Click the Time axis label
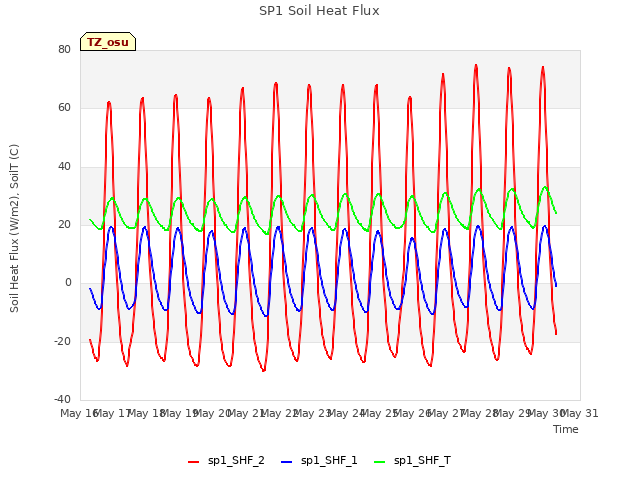 (x=566, y=429)
